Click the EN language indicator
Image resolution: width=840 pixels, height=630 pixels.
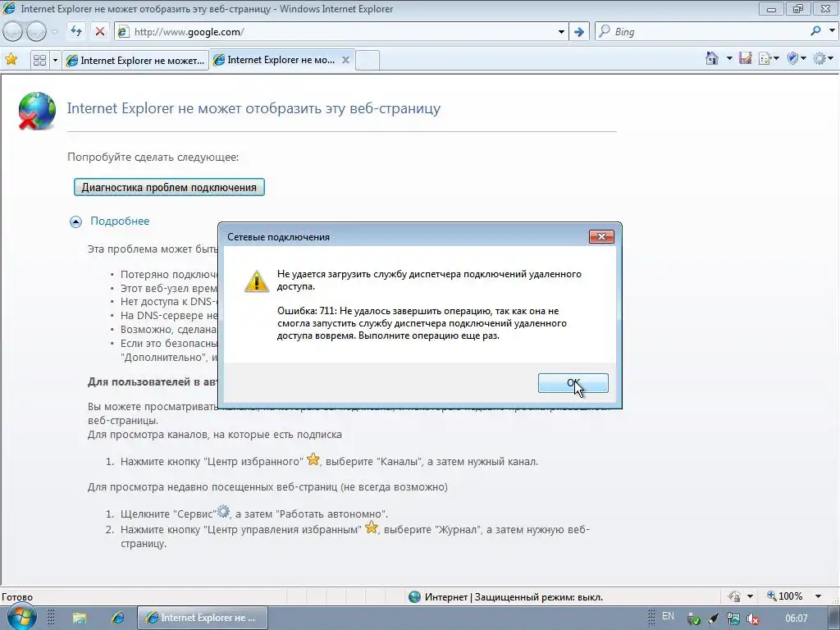point(668,616)
